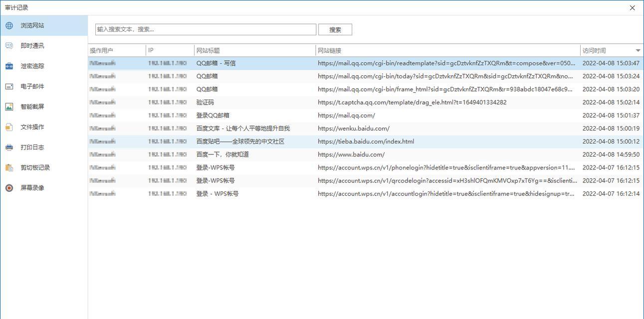Click the 搜索 button
Image resolution: width=644 pixels, height=319 pixels.
[335, 29]
